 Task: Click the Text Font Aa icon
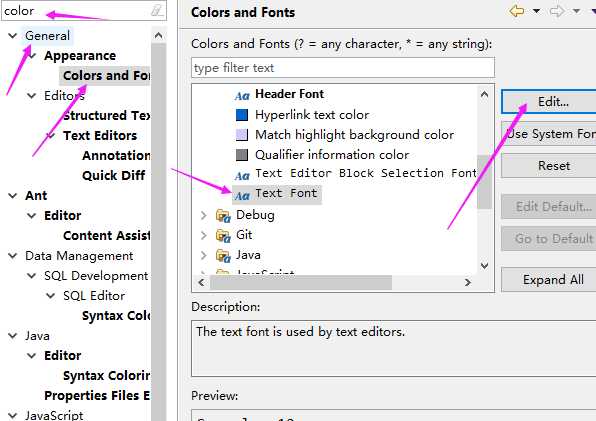242,196
